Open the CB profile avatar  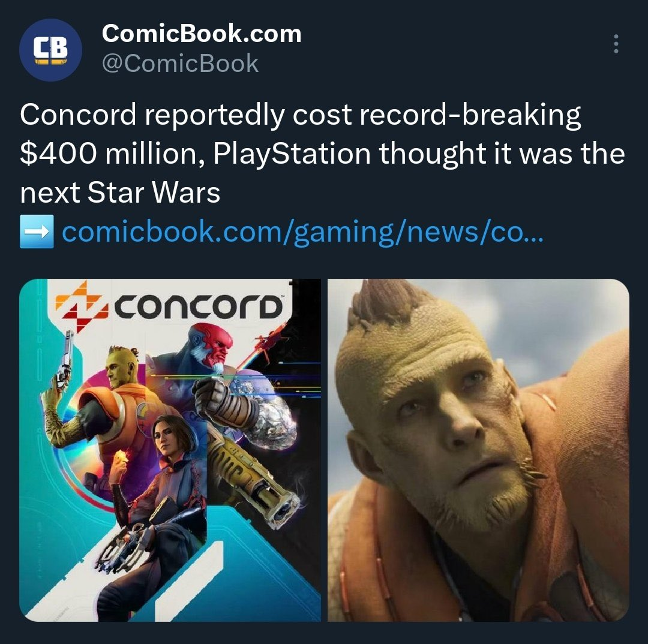50,50
